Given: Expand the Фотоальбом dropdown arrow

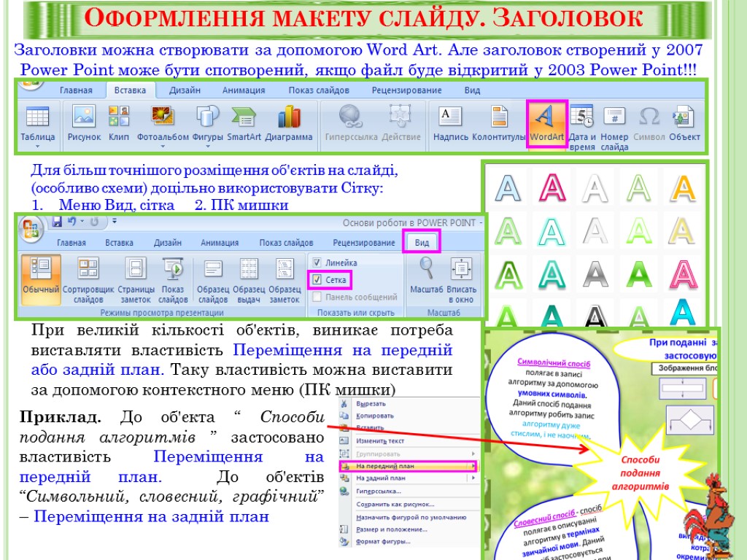Looking at the screenshot, I should pyautogui.click(x=163, y=146).
